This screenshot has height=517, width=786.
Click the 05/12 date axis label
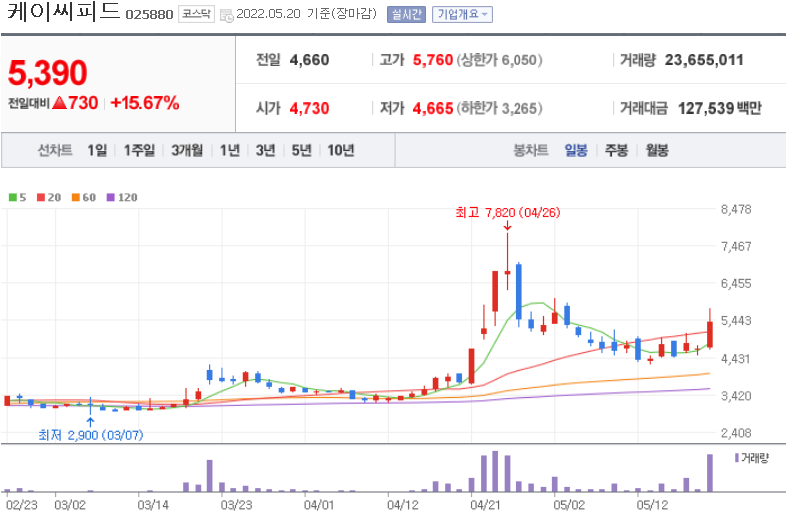[652, 504]
